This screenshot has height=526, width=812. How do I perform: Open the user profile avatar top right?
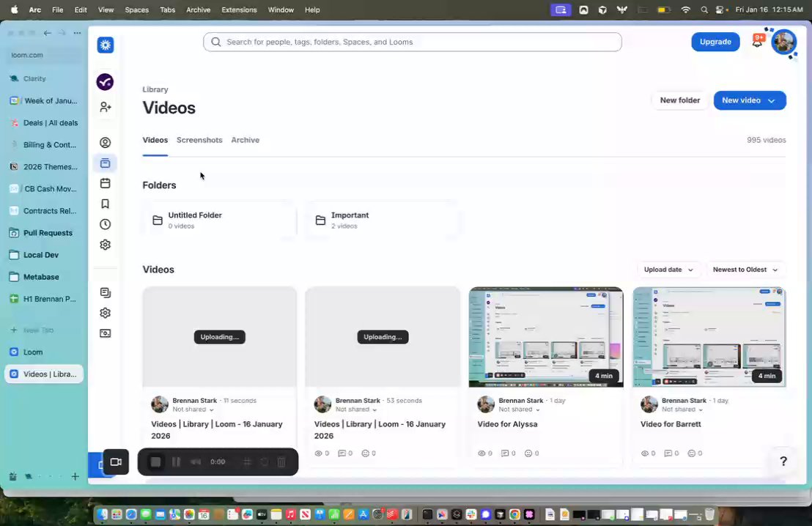tap(783, 42)
